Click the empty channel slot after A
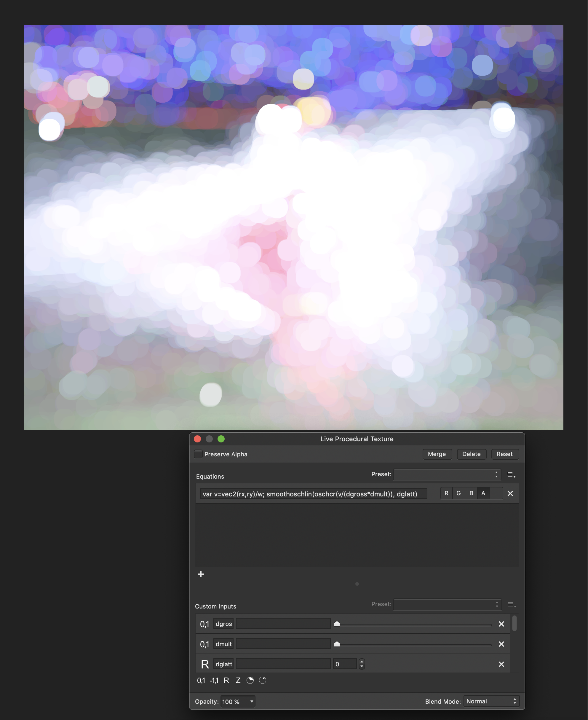This screenshot has width=588, height=720. [x=496, y=493]
